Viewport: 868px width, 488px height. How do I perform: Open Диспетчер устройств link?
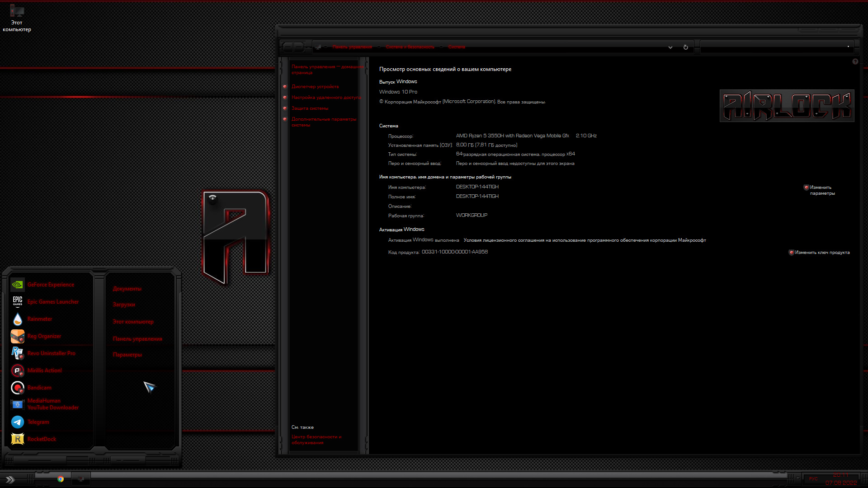coord(315,87)
